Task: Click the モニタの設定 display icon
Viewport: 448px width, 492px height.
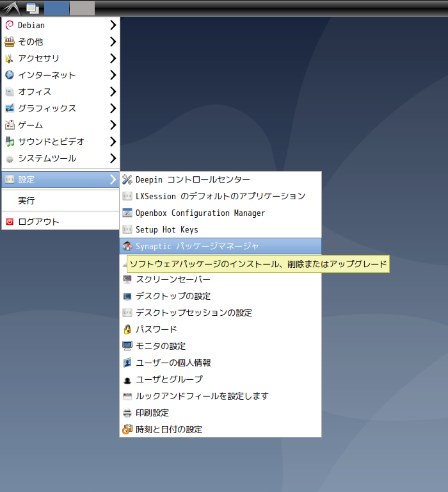Action: click(127, 346)
